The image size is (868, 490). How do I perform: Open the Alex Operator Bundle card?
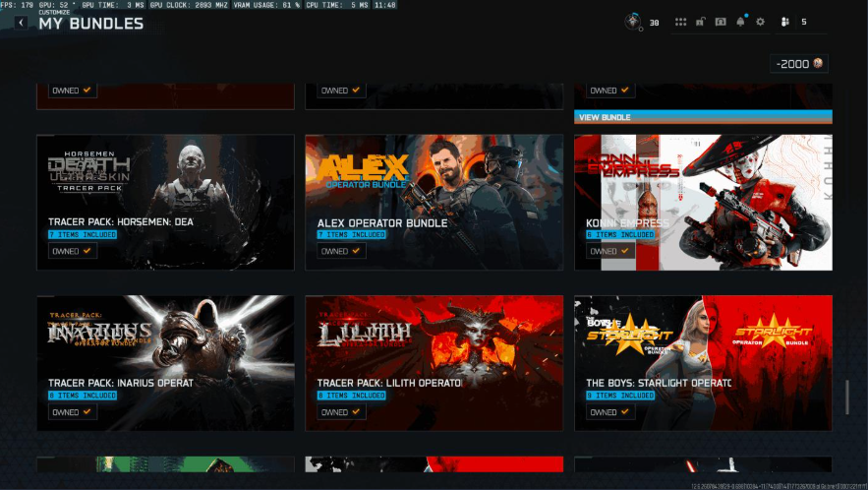point(434,203)
